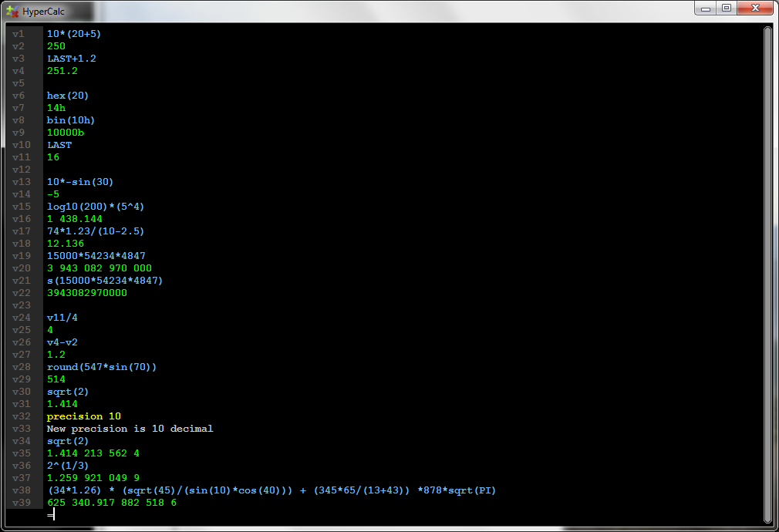
Task: Select the log10(200)*(5^4) expression
Action: pyautogui.click(x=96, y=207)
